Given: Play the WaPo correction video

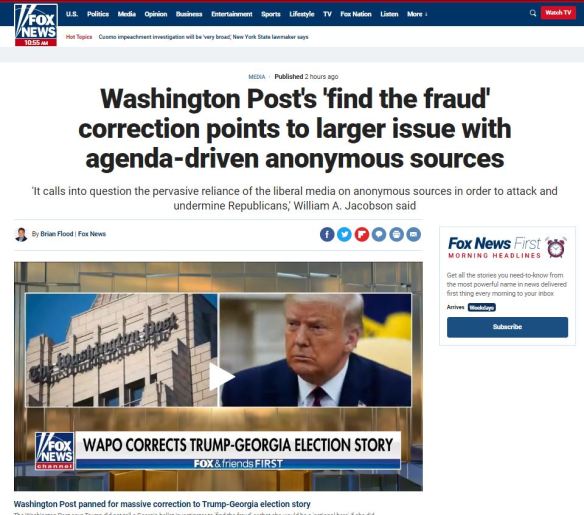Looking at the screenshot, I should click(x=220, y=377).
